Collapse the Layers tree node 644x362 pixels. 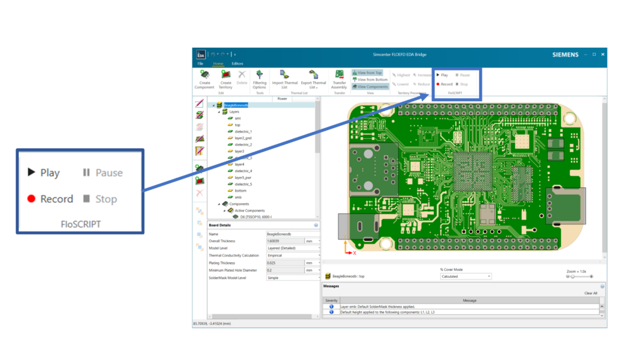218,111
